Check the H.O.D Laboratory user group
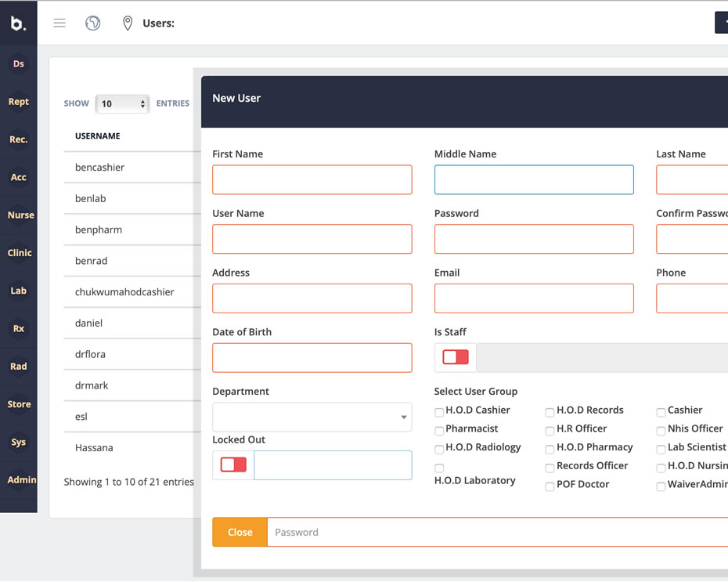The width and height of the screenshot is (728, 582). [x=438, y=468]
